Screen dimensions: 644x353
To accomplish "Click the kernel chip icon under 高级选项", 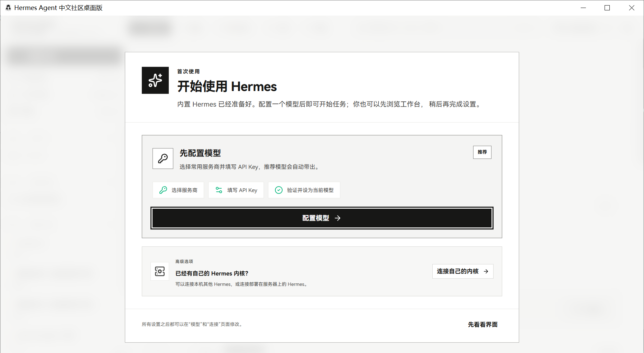I will pyautogui.click(x=160, y=271).
